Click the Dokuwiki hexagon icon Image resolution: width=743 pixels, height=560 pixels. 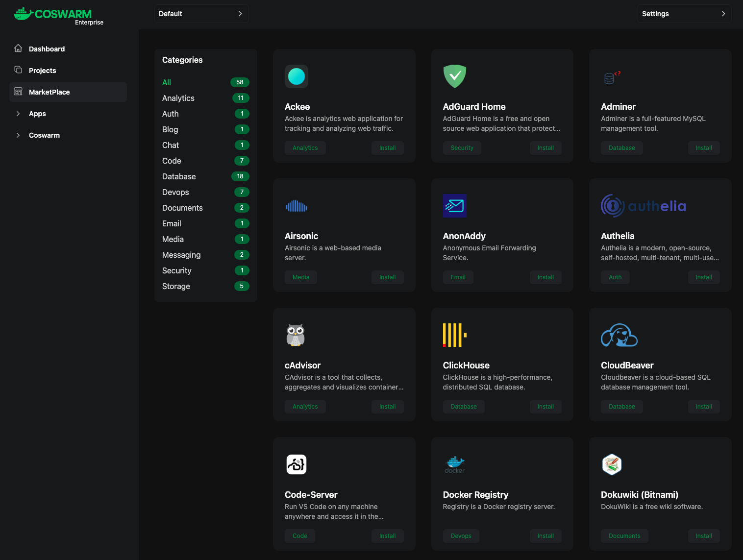[x=612, y=464]
